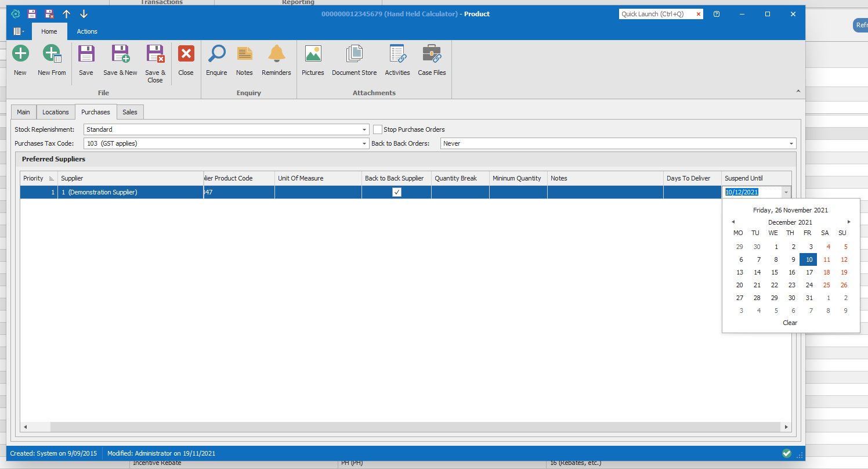Expand the Stock Replenishment dropdown
868x469 pixels.
click(x=364, y=129)
